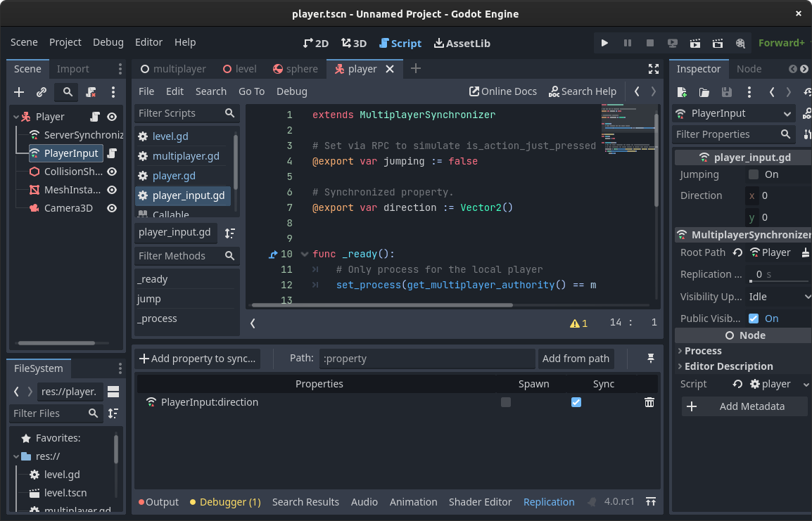Click the Search Help button
Screen dimensions: 812x521
583,91
